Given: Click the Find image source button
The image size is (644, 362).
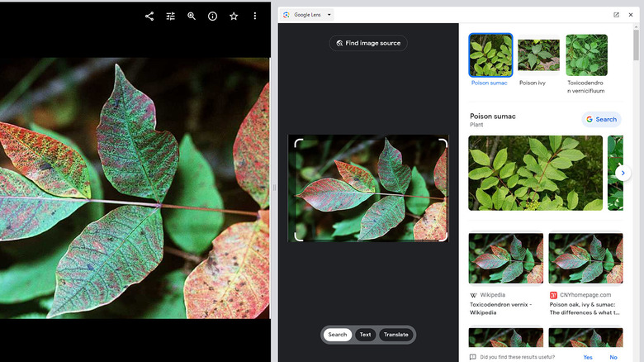Looking at the screenshot, I should click(368, 43).
